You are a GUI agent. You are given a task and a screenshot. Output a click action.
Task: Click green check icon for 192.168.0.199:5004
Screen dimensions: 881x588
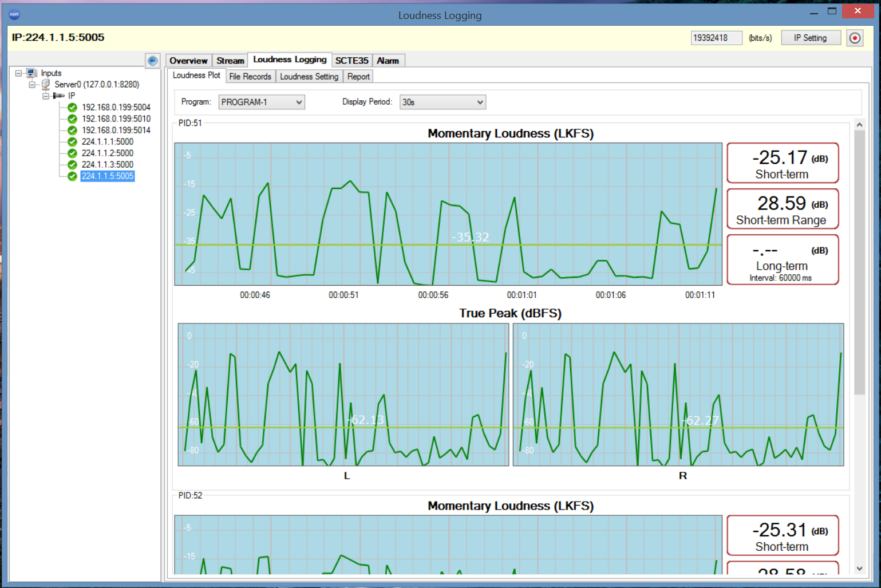pyautogui.click(x=72, y=107)
